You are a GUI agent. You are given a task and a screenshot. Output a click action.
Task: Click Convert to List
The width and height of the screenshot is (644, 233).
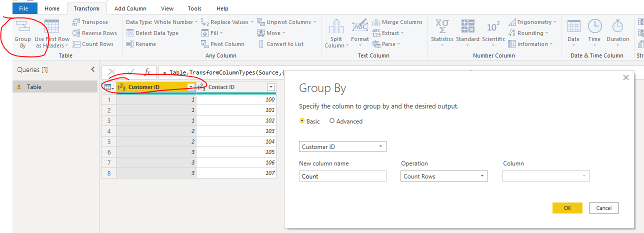coord(280,44)
